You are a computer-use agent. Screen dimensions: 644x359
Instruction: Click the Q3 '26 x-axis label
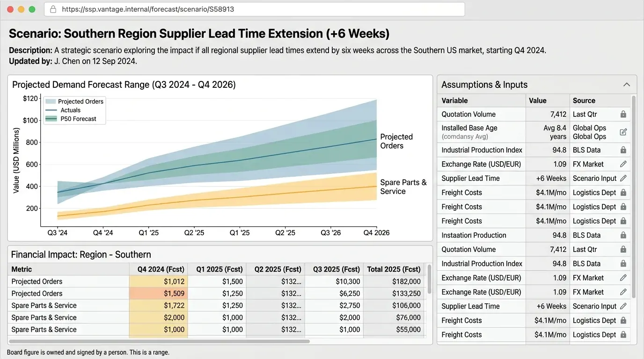[331, 232]
